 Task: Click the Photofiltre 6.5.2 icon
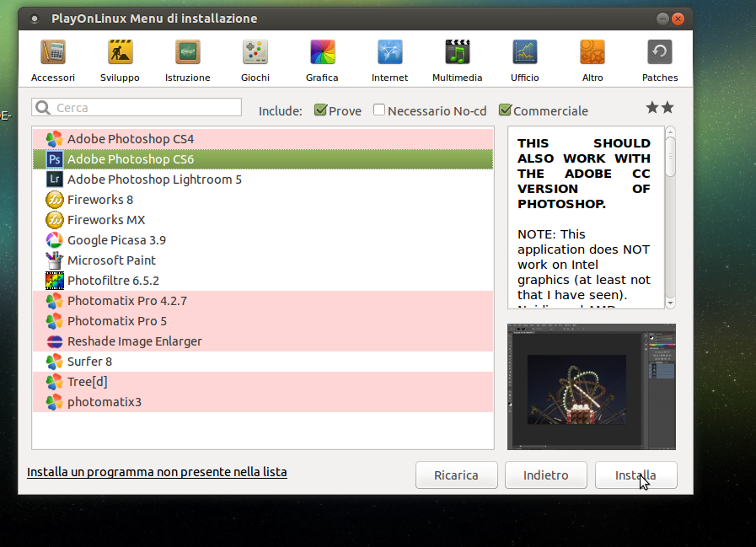point(55,281)
